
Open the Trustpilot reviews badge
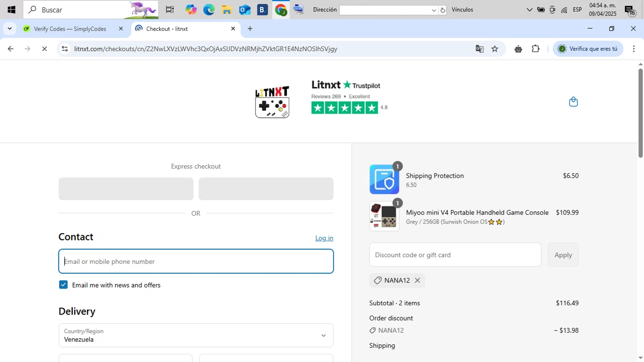[x=349, y=97]
